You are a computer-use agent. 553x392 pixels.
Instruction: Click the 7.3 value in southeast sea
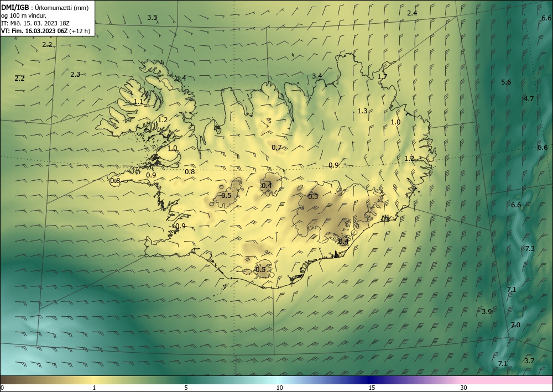pos(530,249)
